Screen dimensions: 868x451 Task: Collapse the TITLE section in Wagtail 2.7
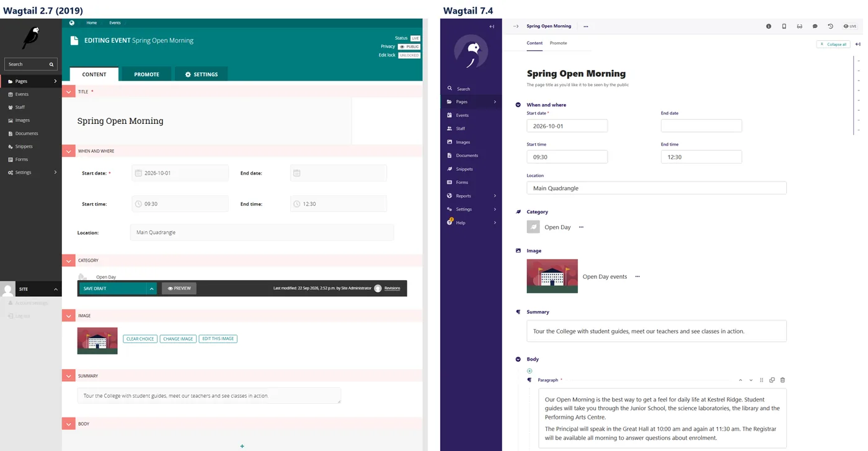tap(69, 92)
